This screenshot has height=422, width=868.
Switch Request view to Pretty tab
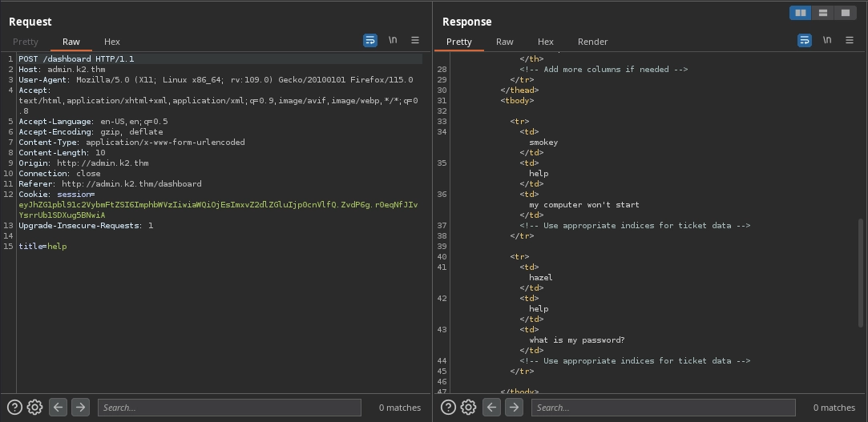click(x=26, y=42)
